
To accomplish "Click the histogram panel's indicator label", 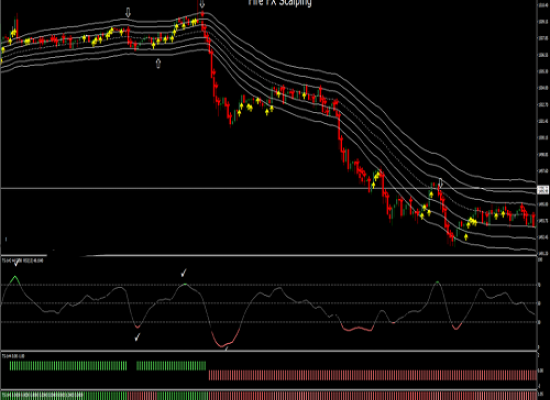I will (13, 356).
